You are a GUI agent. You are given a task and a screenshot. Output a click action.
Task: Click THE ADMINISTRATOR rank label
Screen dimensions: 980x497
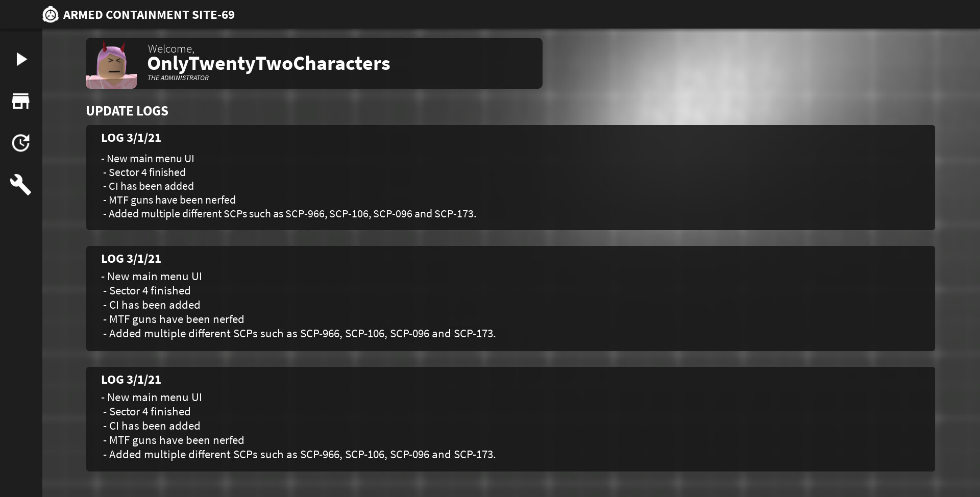[x=178, y=78]
